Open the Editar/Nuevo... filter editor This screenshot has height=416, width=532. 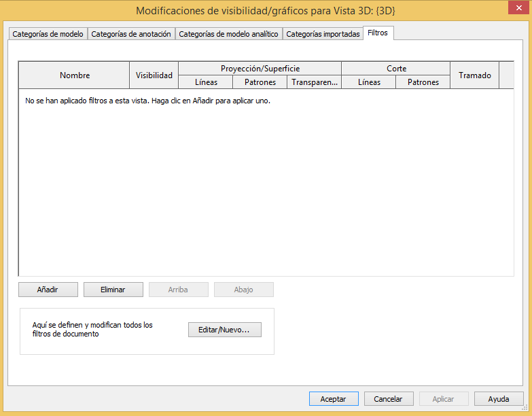(x=224, y=330)
